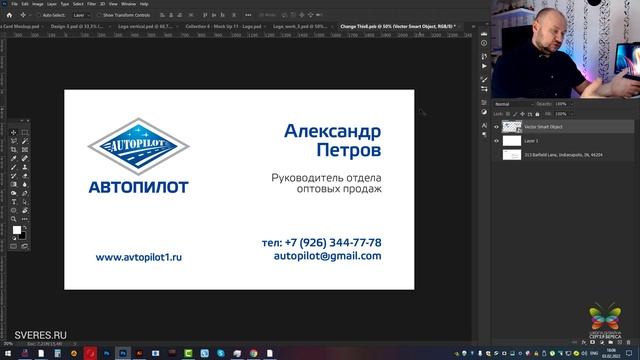Switch to Collection 4 Mock Up tab
The width and height of the screenshot is (640, 360).
pyautogui.click(x=223, y=26)
